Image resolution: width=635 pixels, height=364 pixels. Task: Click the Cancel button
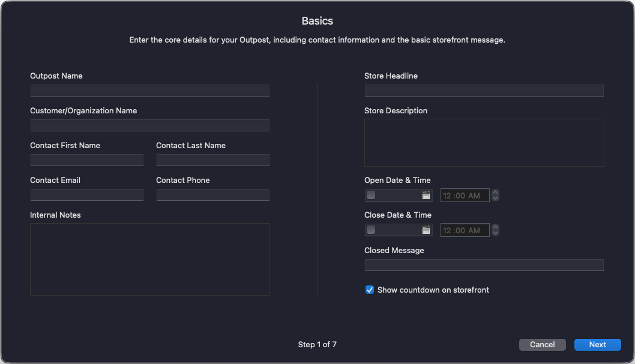(542, 345)
